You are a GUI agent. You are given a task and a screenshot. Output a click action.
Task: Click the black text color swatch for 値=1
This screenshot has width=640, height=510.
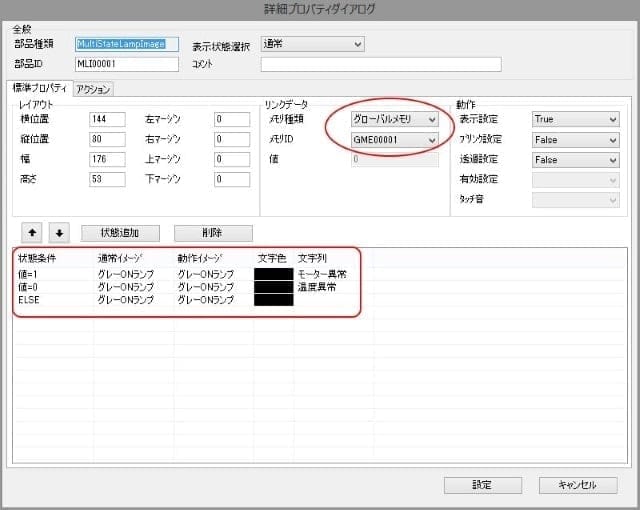[274, 273]
